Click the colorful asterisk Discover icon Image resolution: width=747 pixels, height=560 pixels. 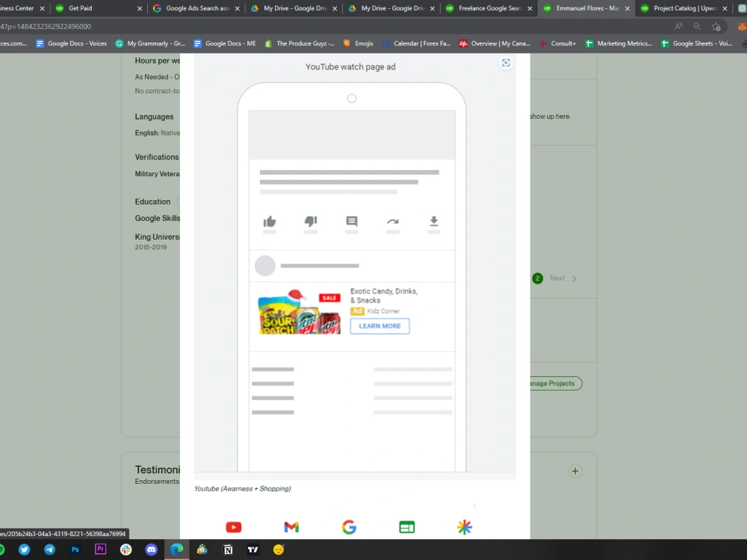point(465,527)
